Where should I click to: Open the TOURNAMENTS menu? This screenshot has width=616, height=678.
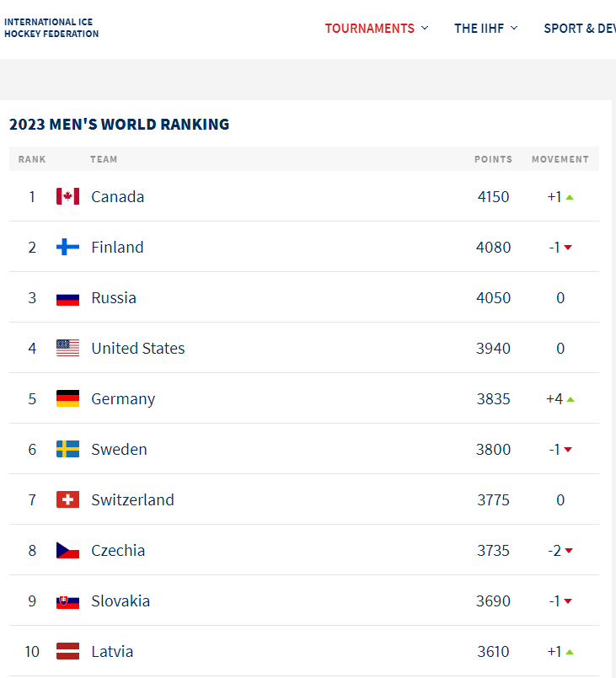click(x=370, y=28)
